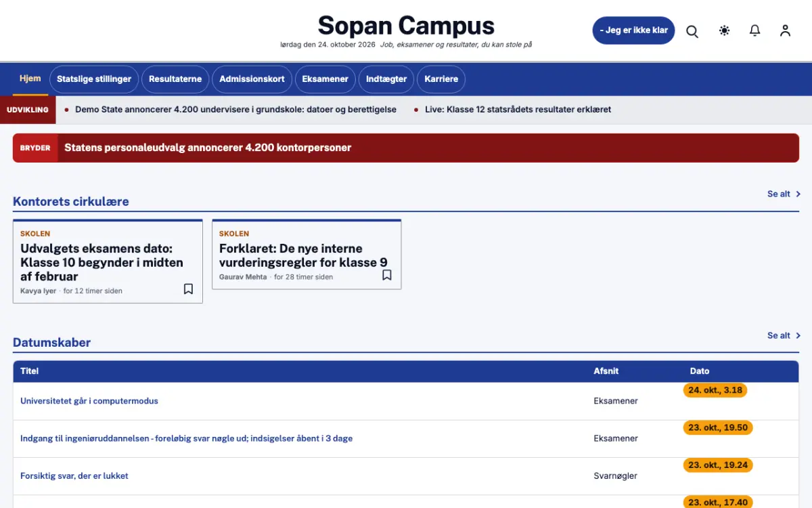Click author name 'Gaurav Mehta'
812x508 pixels.
(x=243, y=277)
